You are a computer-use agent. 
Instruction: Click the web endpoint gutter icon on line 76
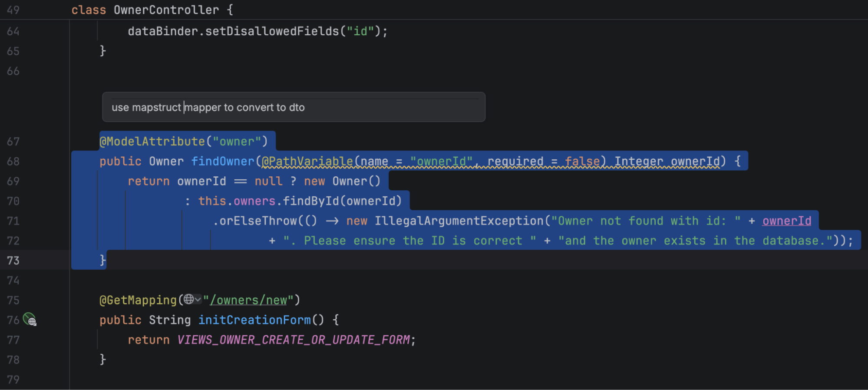click(30, 320)
